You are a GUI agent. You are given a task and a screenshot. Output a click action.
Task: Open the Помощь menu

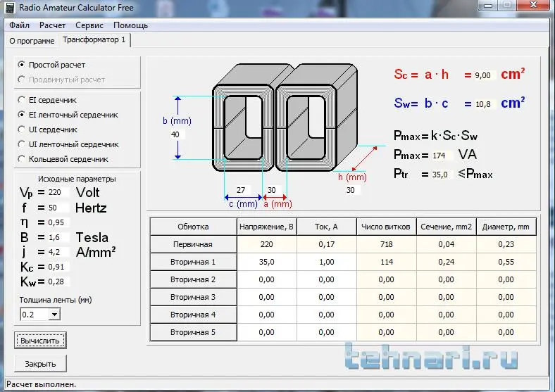[x=130, y=25]
